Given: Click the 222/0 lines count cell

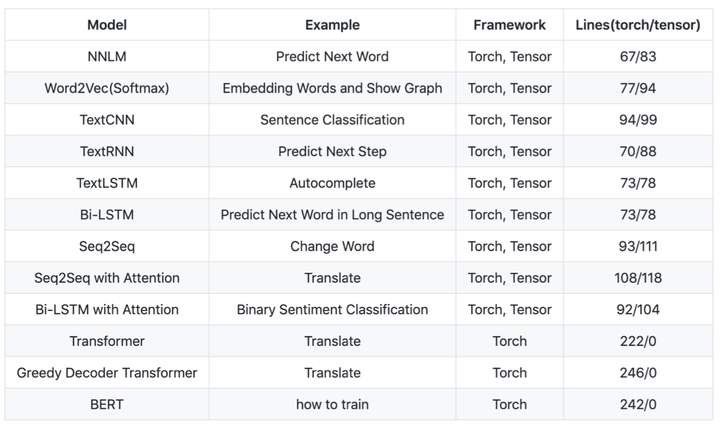Looking at the screenshot, I should pyautogui.click(x=638, y=341).
